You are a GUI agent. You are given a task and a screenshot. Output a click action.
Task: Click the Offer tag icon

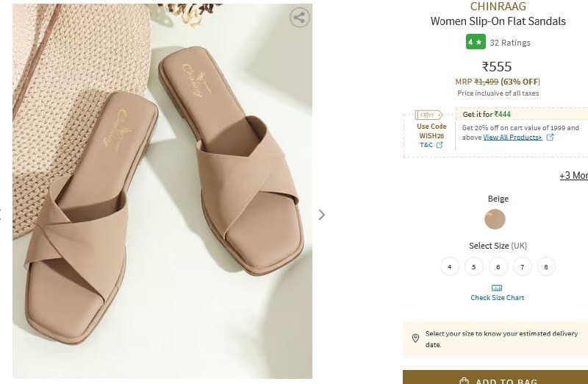pos(429,115)
